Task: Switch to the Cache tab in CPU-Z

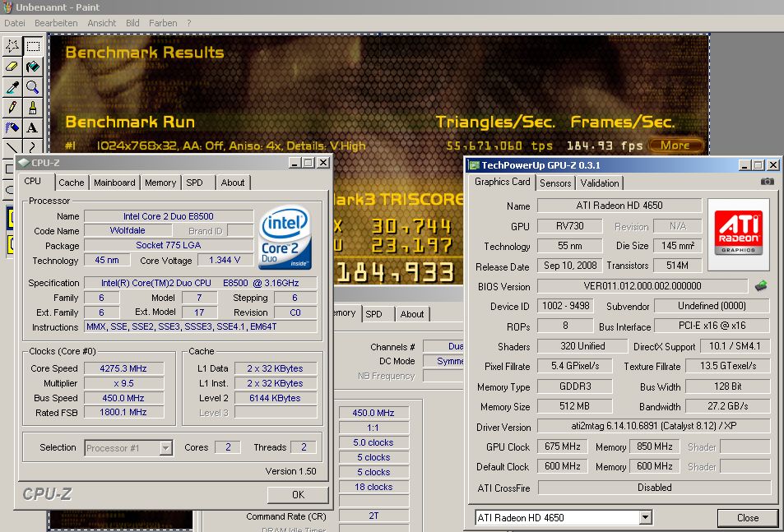Action: tap(72, 183)
